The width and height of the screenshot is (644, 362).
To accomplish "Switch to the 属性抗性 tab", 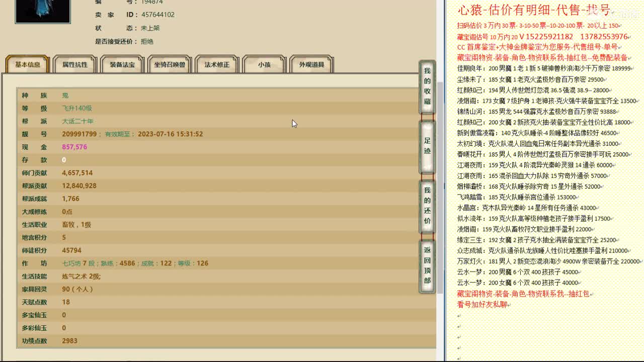I will click(x=75, y=64).
